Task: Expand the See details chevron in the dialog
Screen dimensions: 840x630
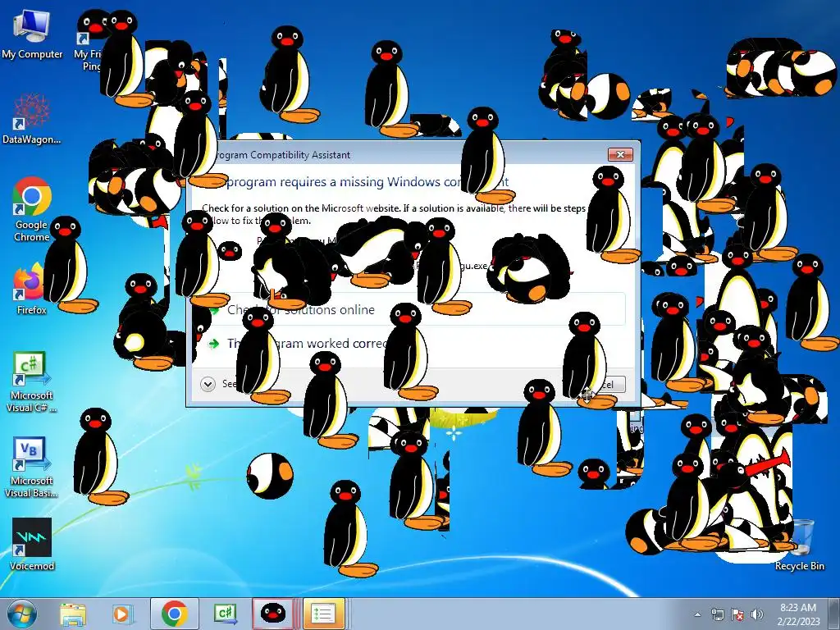Action: point(208,384)
